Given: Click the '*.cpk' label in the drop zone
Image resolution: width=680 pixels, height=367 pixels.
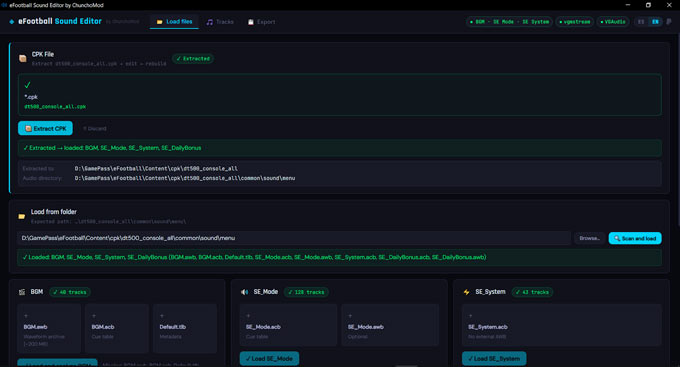Looking at the screenshot, I should pos(31,97).
